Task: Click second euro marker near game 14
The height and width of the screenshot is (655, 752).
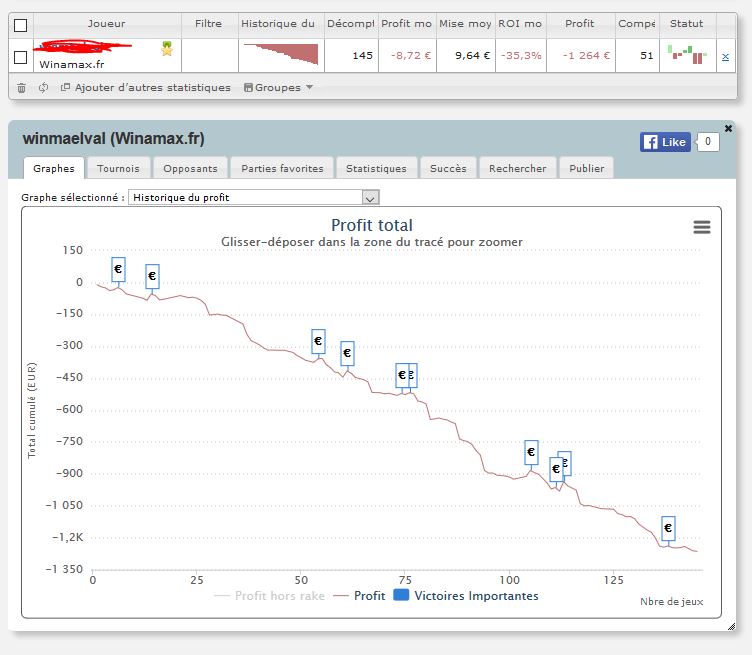Action: click(x=152, y=276)
